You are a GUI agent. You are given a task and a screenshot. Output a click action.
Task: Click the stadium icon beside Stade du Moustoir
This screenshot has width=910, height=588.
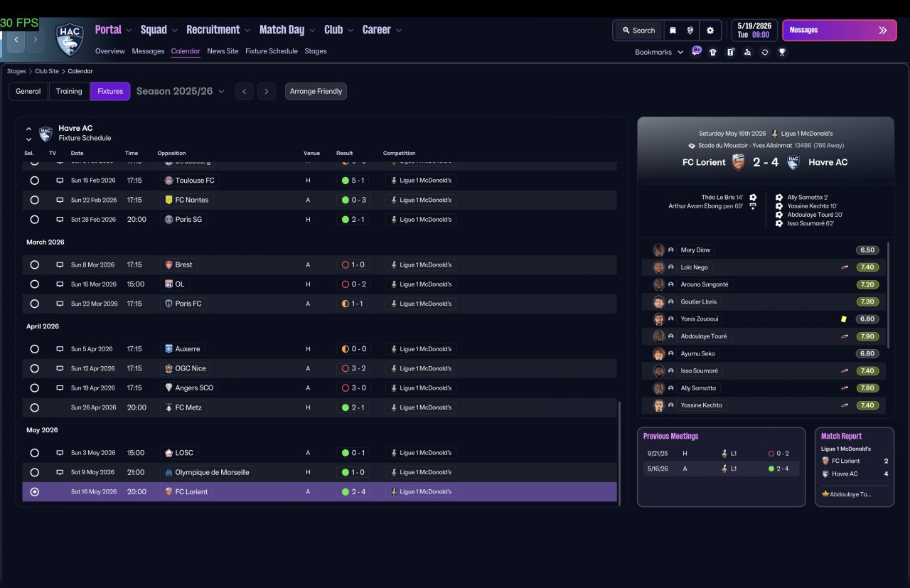click(692, 146)
